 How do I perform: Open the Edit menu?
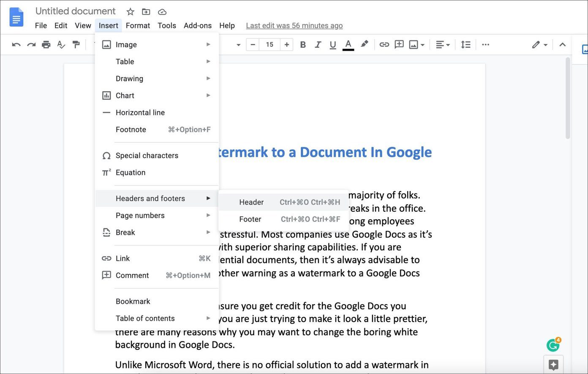point(61,25)
